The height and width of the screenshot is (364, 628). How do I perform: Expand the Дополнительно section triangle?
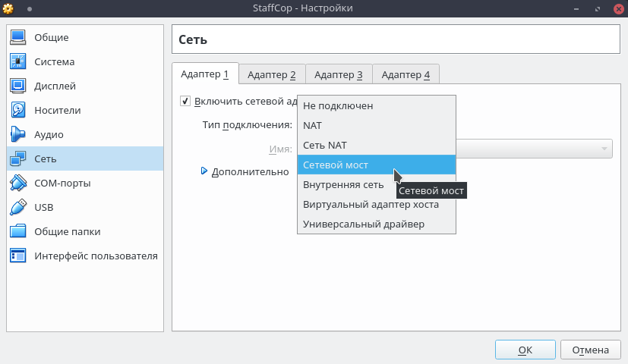[x=204, y=171]
